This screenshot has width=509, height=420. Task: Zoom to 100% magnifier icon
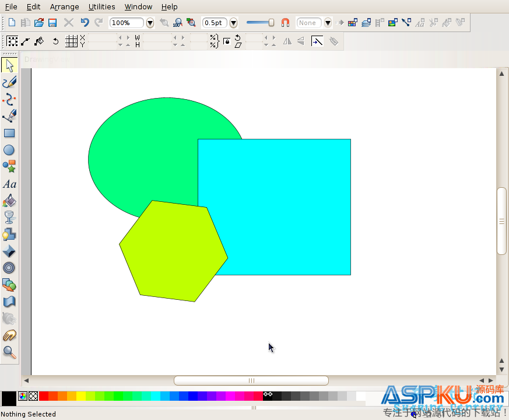(178, 22)
